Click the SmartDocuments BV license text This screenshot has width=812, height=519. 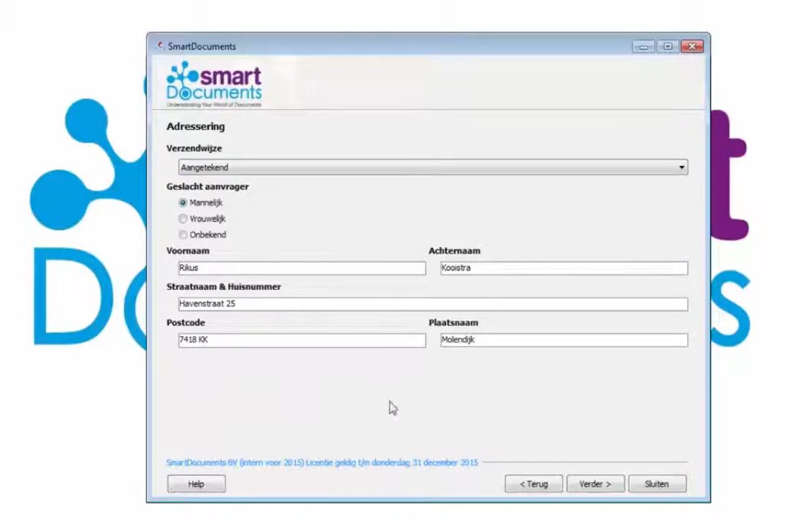(x=322, y=462)
